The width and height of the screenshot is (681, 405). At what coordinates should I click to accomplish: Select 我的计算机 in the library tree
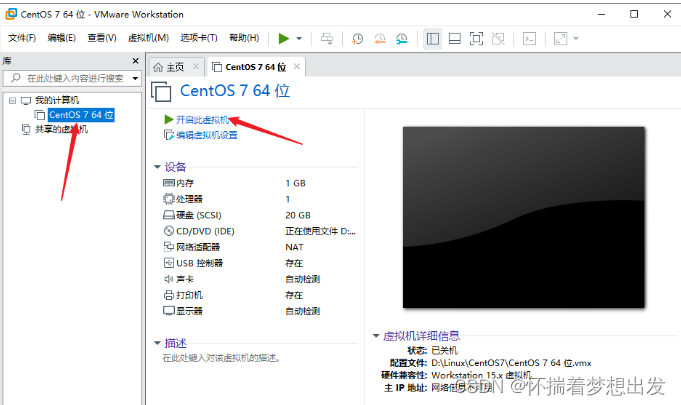click(57, 100)
